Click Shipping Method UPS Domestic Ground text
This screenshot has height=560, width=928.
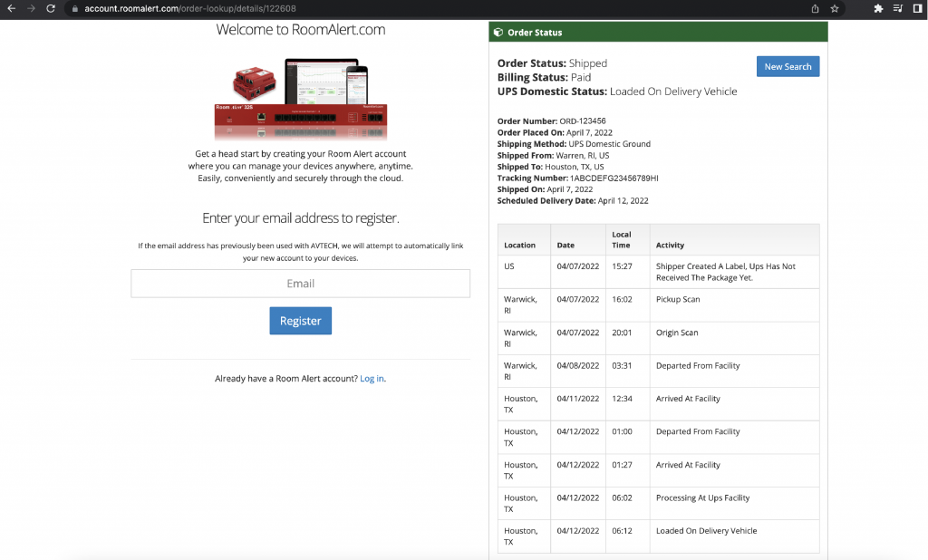[x=574, y=144]
